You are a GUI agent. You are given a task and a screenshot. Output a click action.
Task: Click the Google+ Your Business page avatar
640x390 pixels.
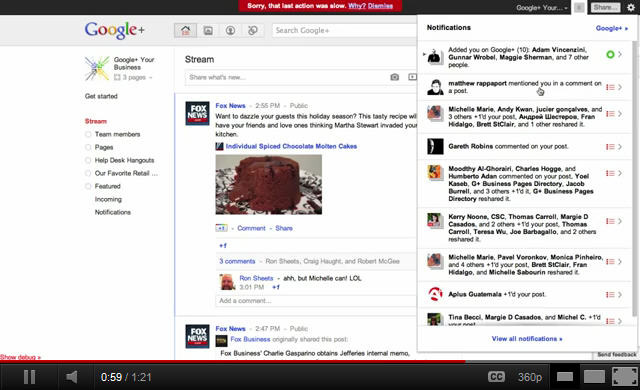pos(97,68)
